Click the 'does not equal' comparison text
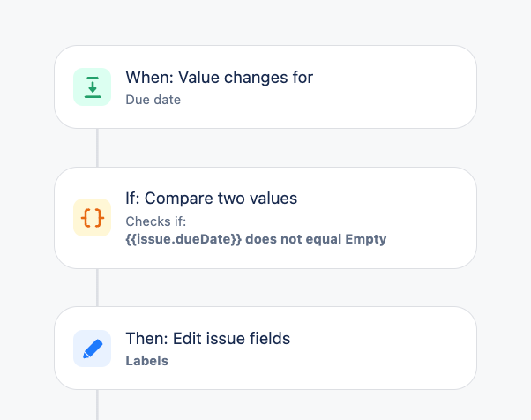 pyautogui.click(x=293, y=239)
